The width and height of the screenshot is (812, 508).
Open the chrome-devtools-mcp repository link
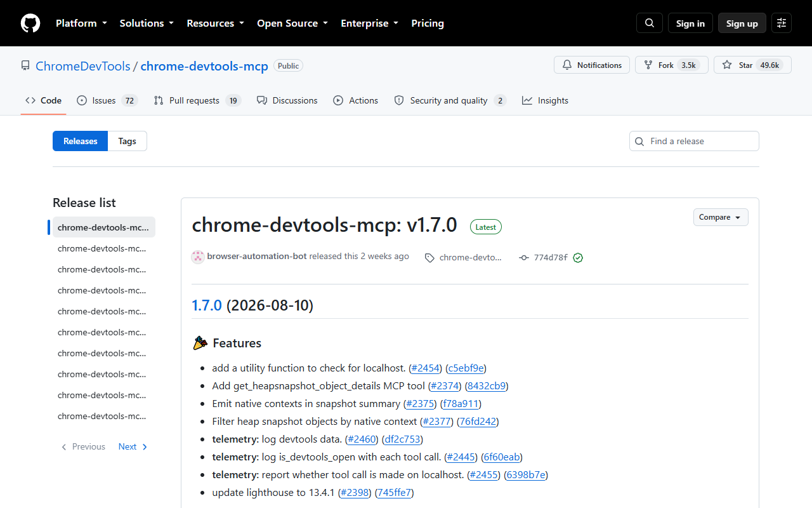pos(204,66)
